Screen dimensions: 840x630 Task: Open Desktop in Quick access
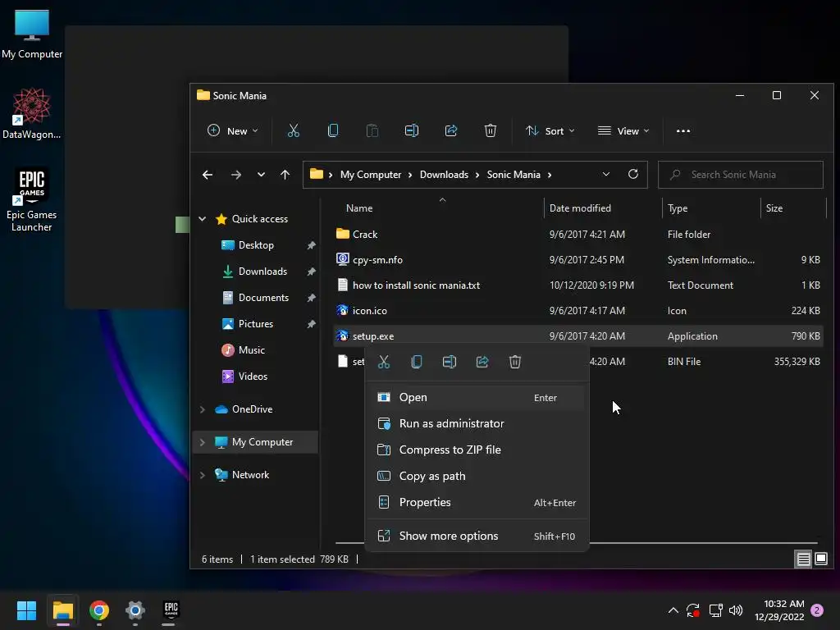tap(256, 245)
